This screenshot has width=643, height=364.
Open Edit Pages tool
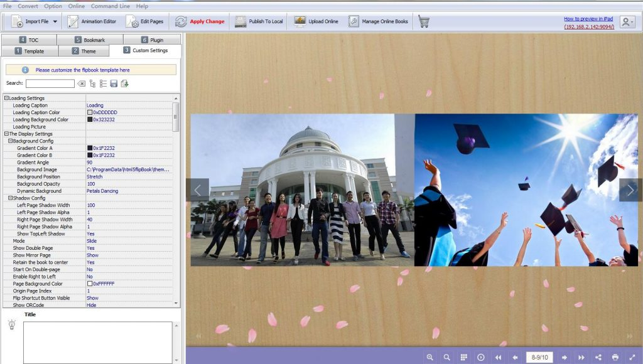145,21
